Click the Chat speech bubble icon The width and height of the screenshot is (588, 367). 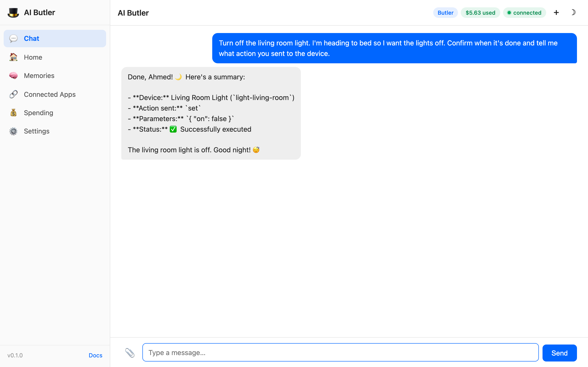(13, 39)
